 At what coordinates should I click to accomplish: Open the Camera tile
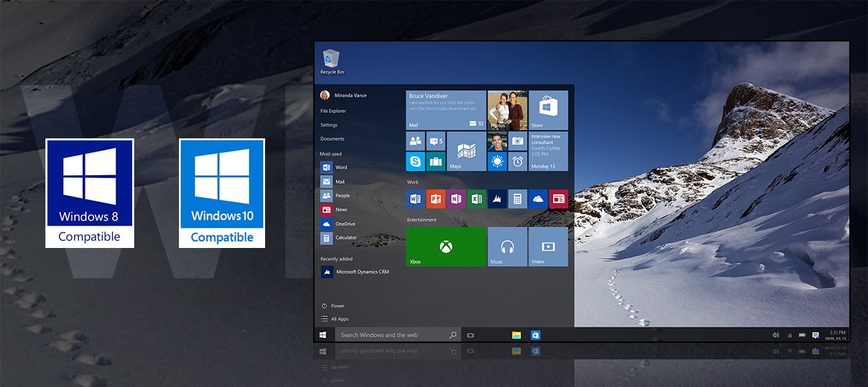point(517,141)
